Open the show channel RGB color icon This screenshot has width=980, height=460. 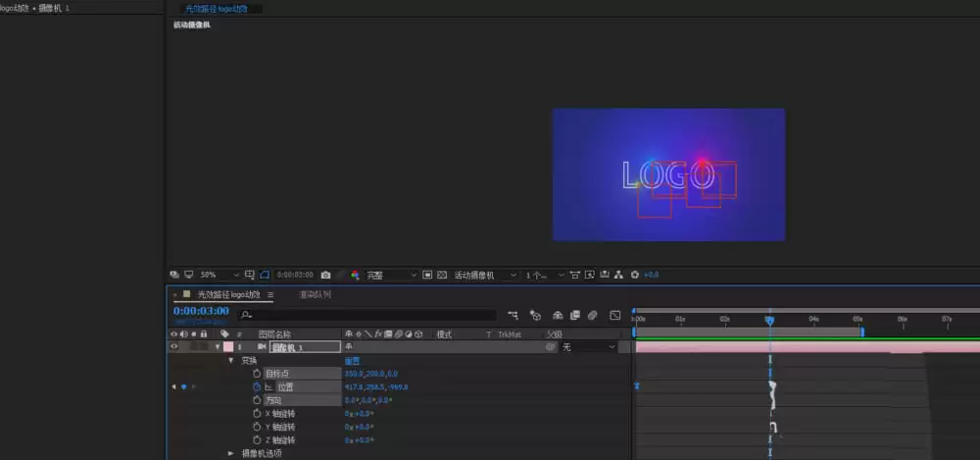pos(355,275)
